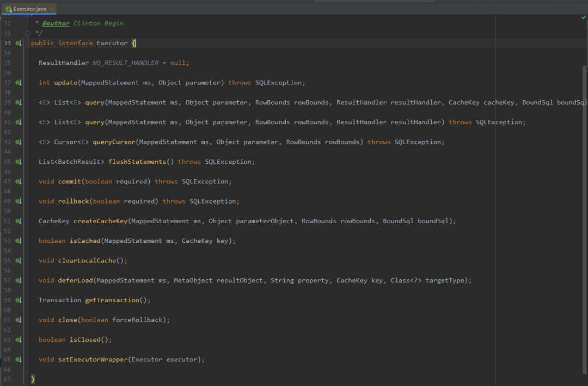The image size is (588, 386).
Task: Click gutter icon beside deferLoad method
Action: 19,280
